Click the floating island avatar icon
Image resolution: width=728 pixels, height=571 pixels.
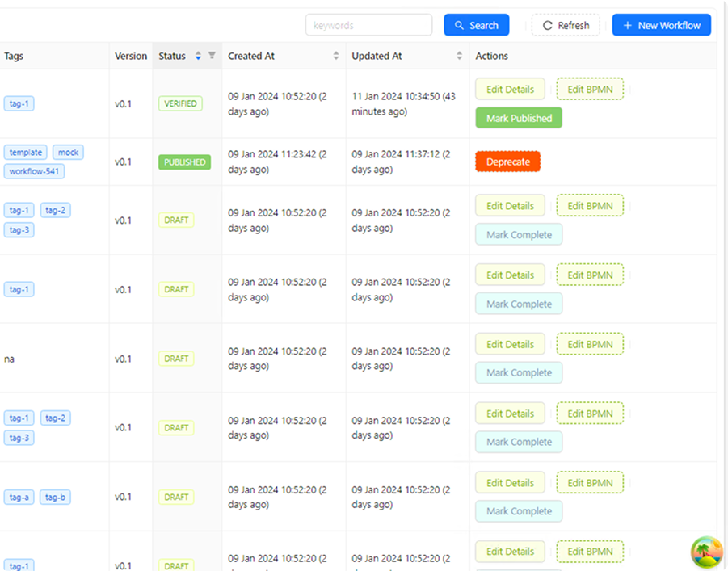tap(706, 552)
